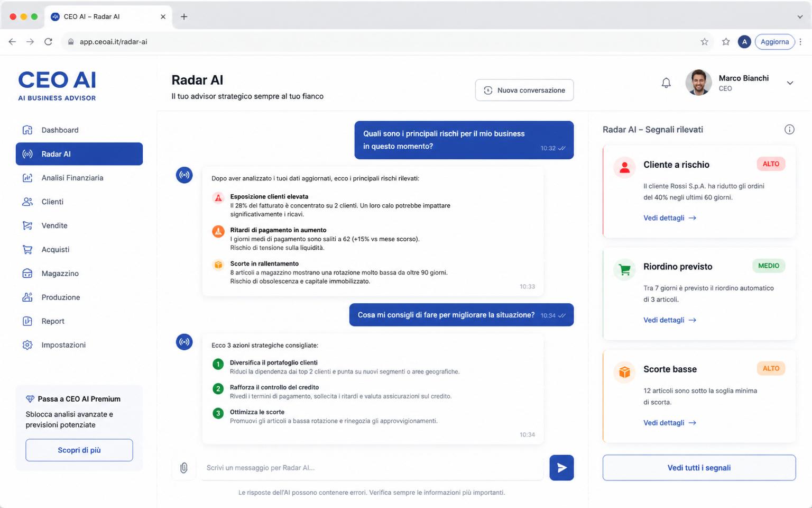Click heading 'Esposizione clienti elevata'
This screenshot has width=812, height=508.
pos(269,197)
